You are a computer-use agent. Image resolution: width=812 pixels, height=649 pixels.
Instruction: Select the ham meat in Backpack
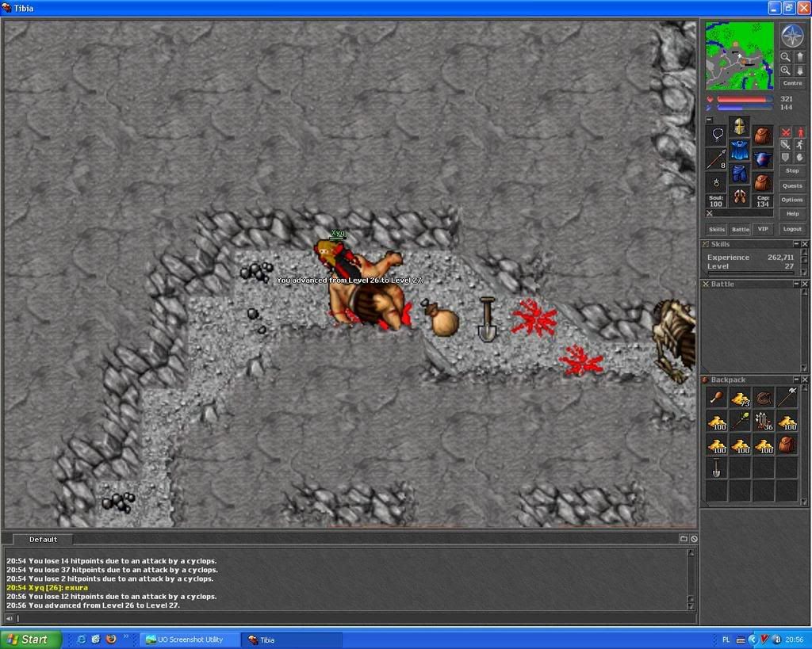tap(717, 398)
